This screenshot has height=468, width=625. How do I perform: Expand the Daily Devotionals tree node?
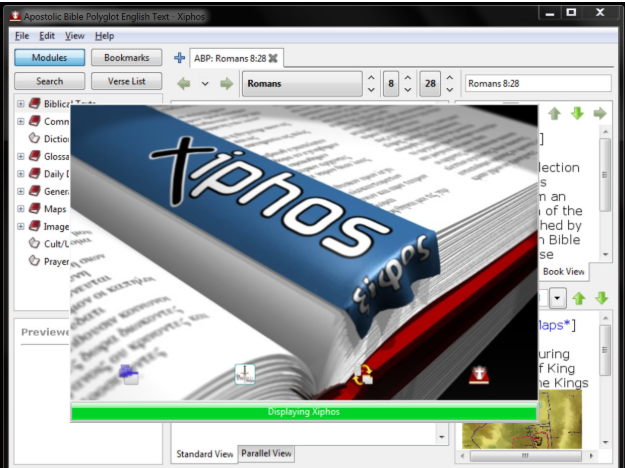coord(21,174)
